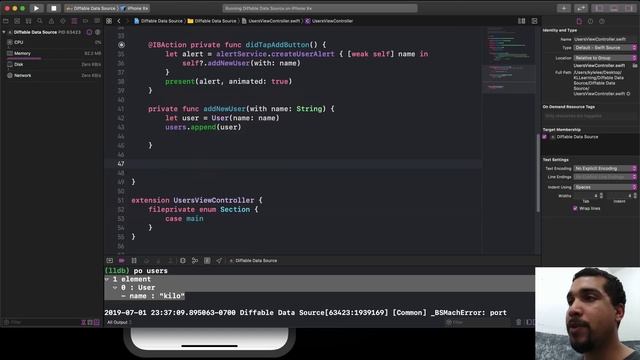
Task: Open the All Output console selector
Action: tap(119, 322)
